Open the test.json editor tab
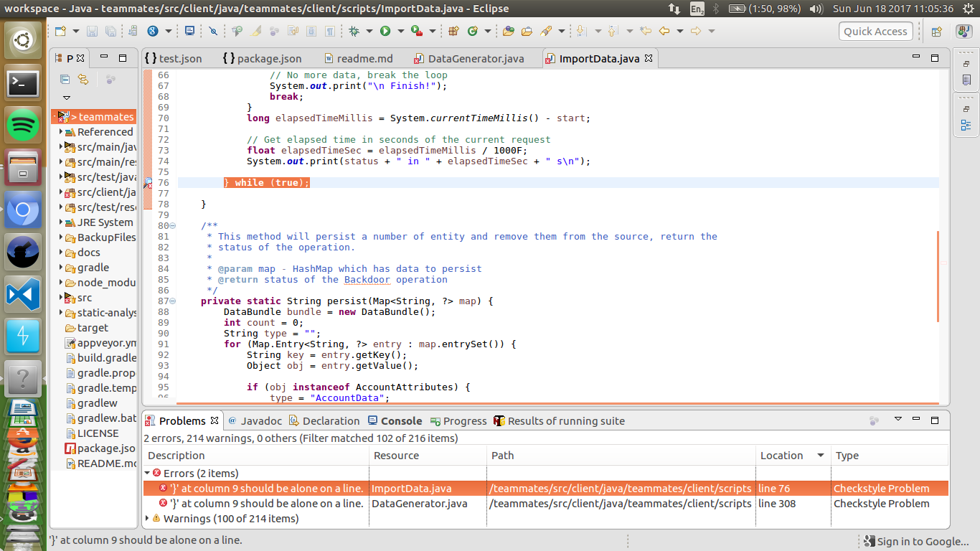 click(174, 59)
